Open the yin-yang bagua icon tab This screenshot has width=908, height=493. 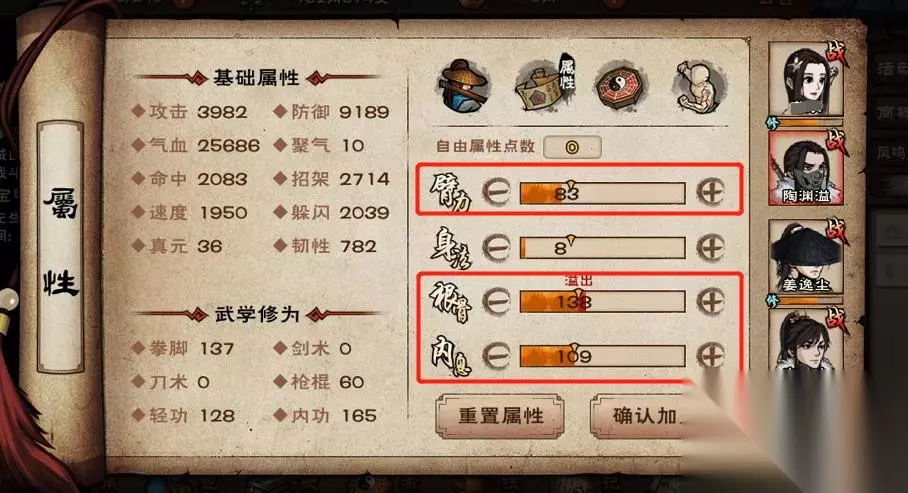621,86
